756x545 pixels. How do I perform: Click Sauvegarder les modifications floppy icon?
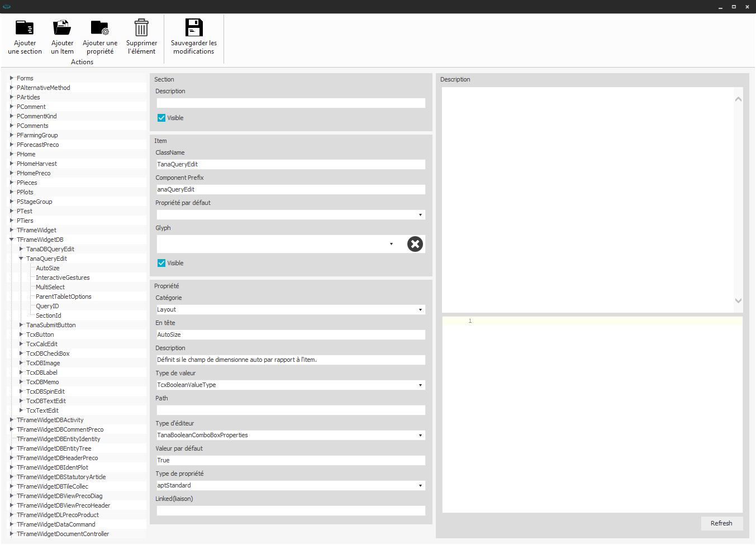click(x=194, y=28)
